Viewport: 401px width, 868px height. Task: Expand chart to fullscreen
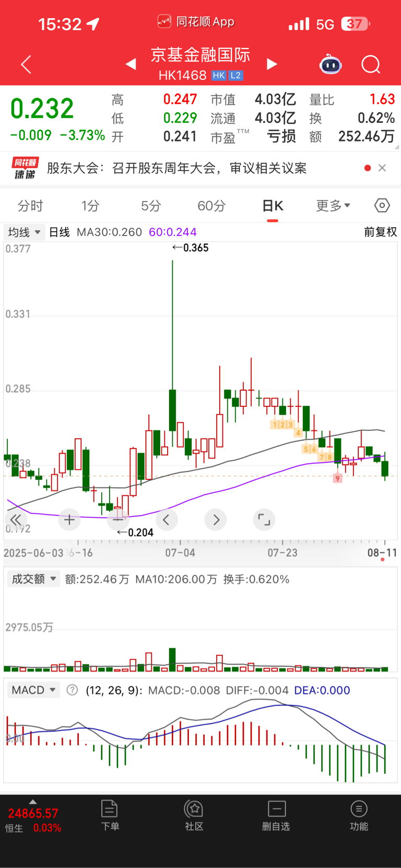coord(264,520)
